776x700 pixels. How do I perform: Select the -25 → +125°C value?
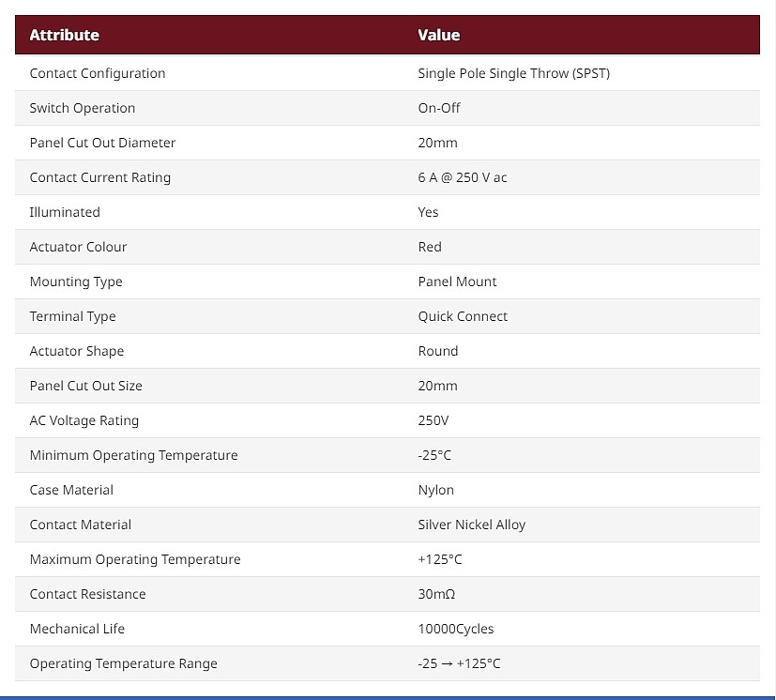(x=459, y=663)
